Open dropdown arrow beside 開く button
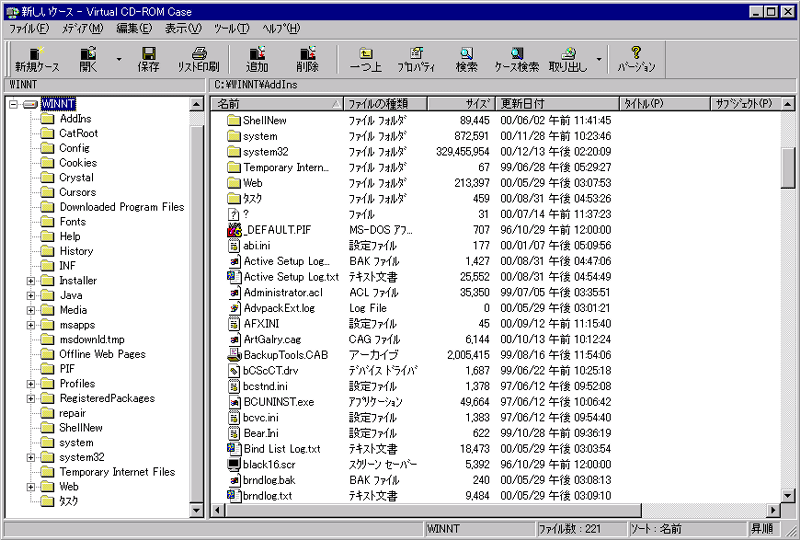The width and height of the screenshot is (800, 540). (118, 59)
